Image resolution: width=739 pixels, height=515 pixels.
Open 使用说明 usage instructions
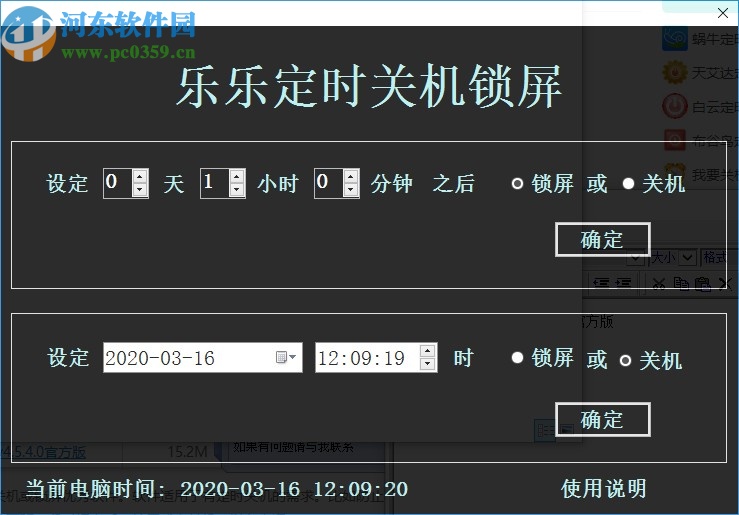604,489
